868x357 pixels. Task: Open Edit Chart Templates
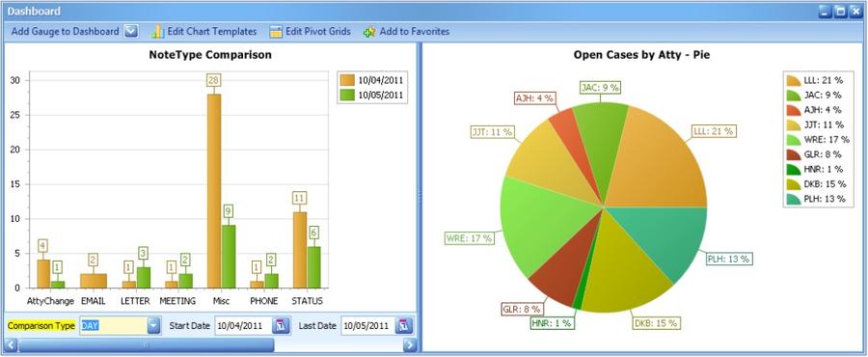tap(212, 32)
